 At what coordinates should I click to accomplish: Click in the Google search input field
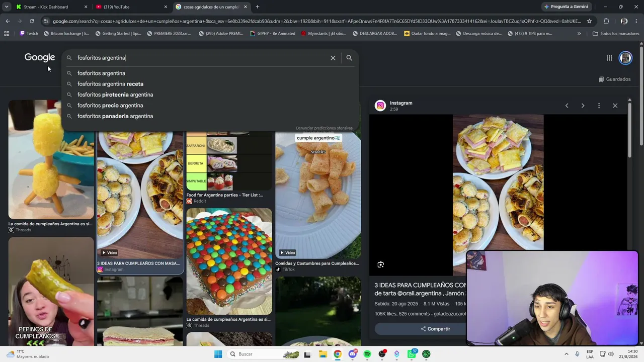click(201, 58)
